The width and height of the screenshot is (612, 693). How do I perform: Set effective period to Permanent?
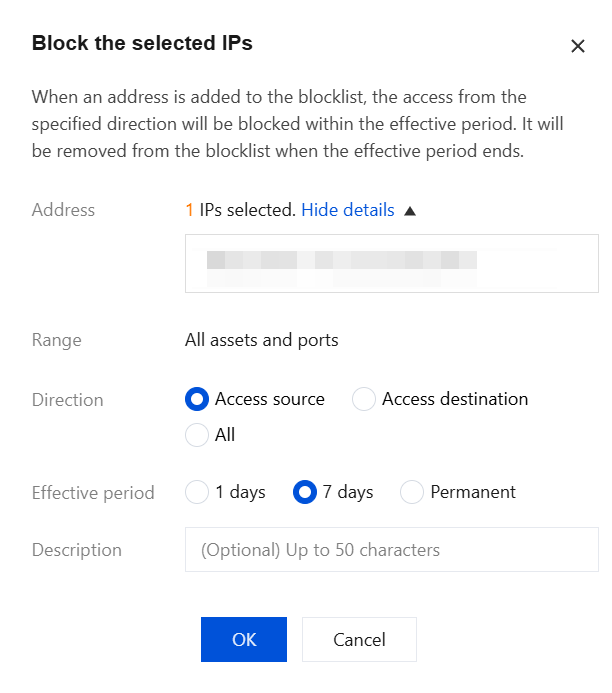pos(412,492)
